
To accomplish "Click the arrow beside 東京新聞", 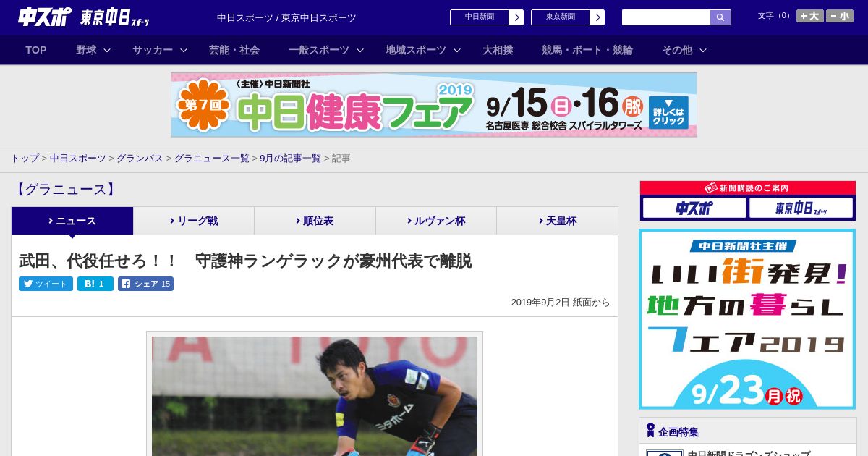I will 597,17.
